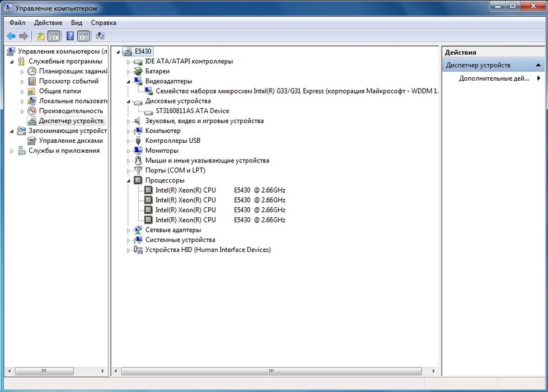Image resolution: width=548 pixels, height=392 pixels.
Task: Click the Event Viewer icon
Action: click(32, 81)
